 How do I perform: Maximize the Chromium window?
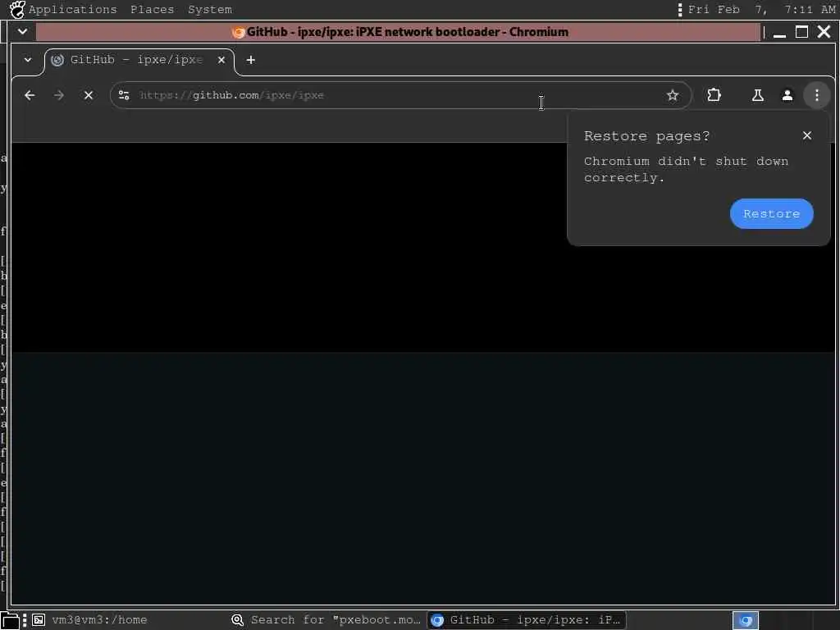tap(801, 32)
